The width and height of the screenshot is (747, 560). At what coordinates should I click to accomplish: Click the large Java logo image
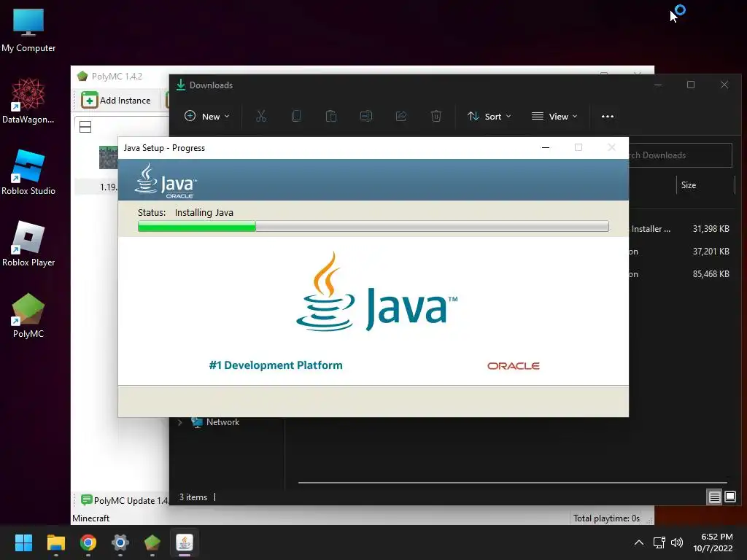[376, 292]
